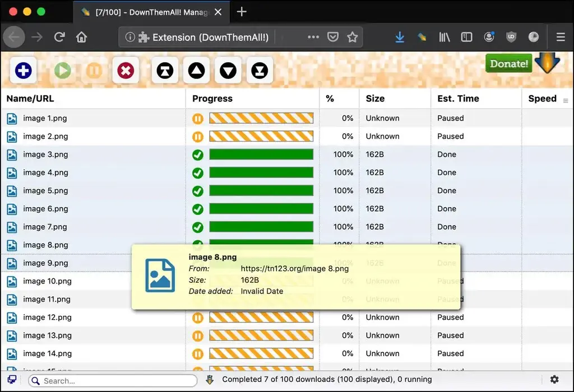The image size is (574, 392).
Task: Move selected download up one position
Action: point(196,71)
